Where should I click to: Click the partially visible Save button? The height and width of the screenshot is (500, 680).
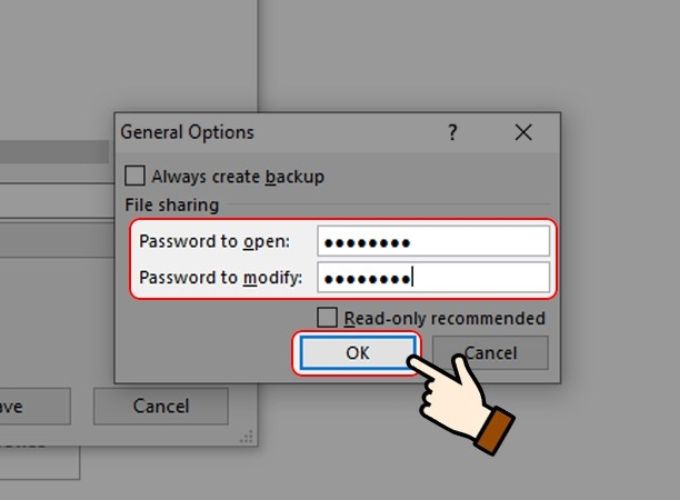point(35,406)
